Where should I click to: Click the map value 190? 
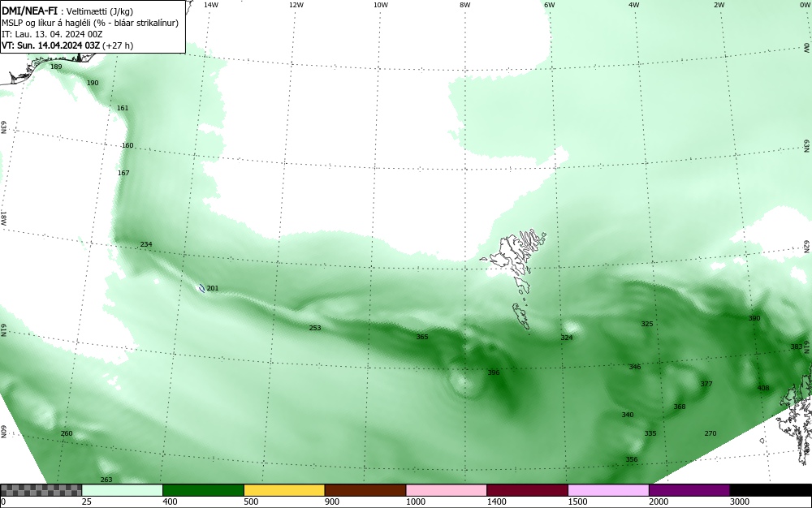point(93,83)
